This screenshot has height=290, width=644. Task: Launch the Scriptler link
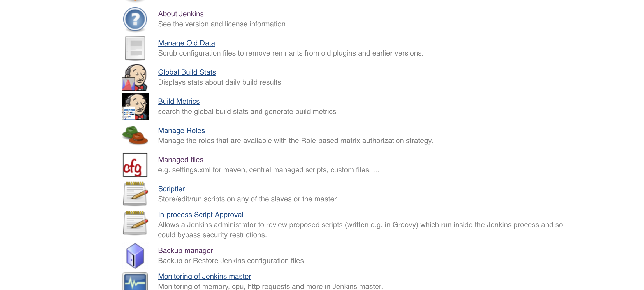[x=171, y=189]
